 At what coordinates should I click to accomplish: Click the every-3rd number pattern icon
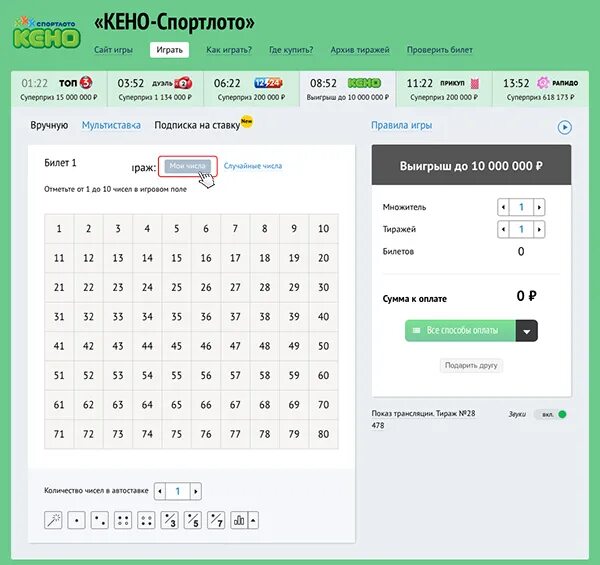coord(170,520)
